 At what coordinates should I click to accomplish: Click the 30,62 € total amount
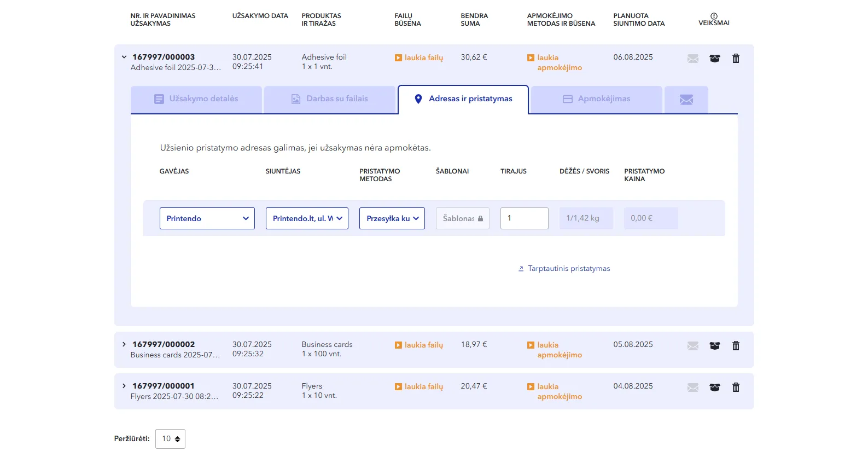coord(474,57)
